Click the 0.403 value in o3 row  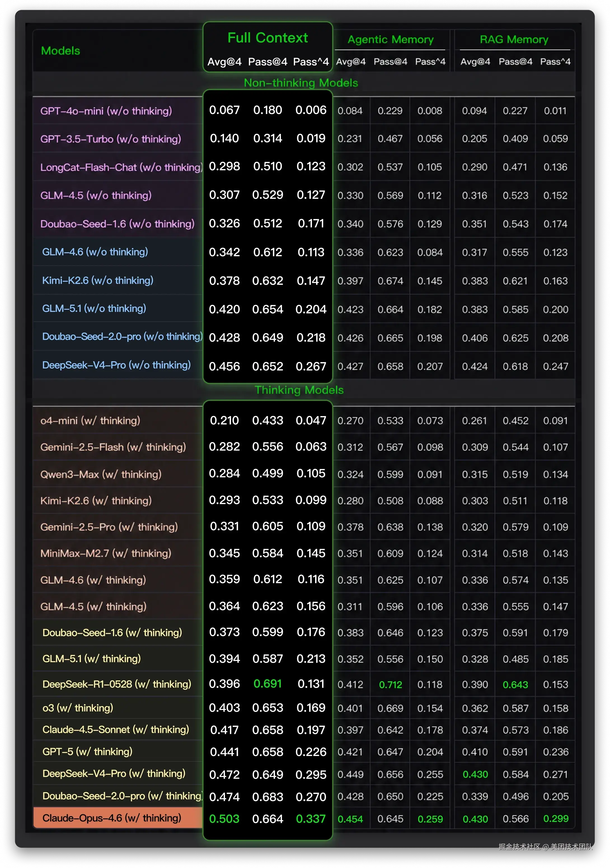tap(224, 707)
